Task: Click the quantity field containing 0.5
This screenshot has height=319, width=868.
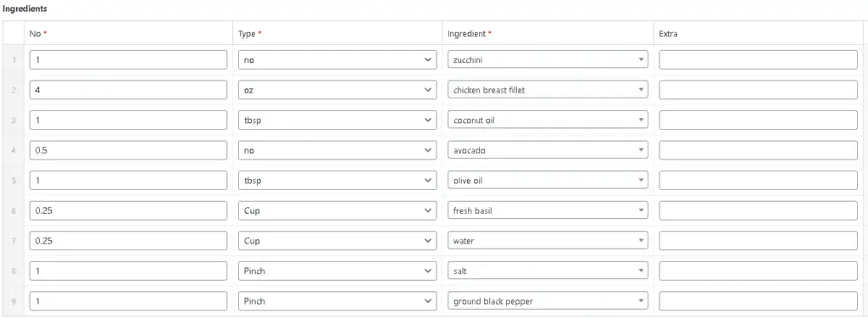Action: (x=129, y=150)
